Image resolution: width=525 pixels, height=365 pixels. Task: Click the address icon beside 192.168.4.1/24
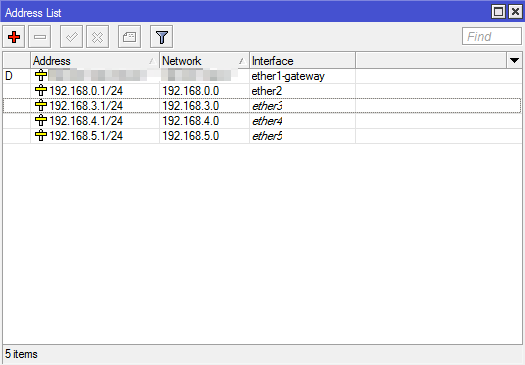[x=41, y=121]
